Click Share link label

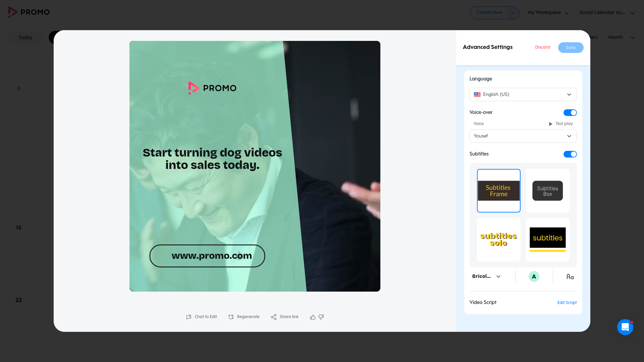tap(289, 317)
